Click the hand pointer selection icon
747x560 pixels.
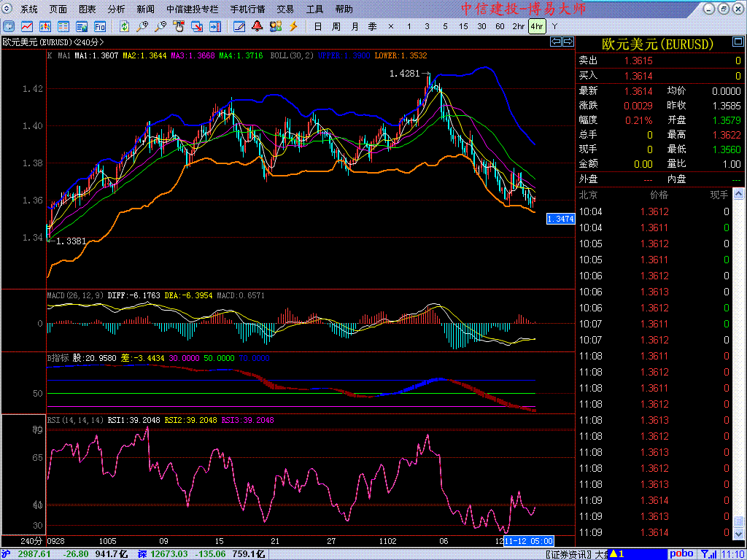[179, 26]
